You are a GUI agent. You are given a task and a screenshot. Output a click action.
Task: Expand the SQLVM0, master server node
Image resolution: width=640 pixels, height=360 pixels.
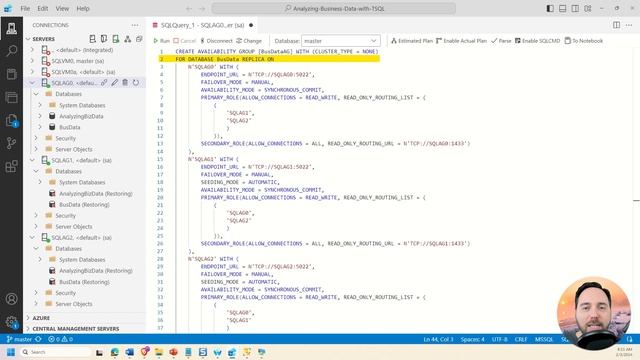pyautogui.click(x=32, y=61)
